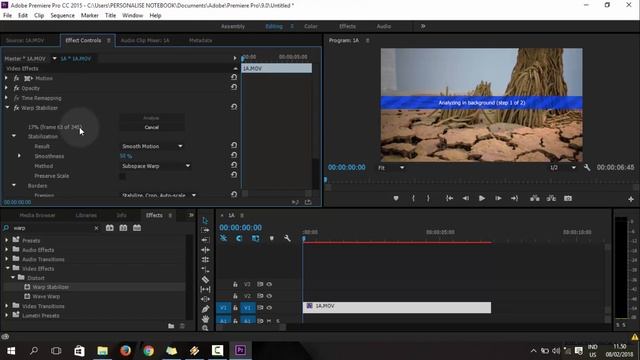Open the File menu
This screenshot has width=640, height=360.
[x=7, y=16]
